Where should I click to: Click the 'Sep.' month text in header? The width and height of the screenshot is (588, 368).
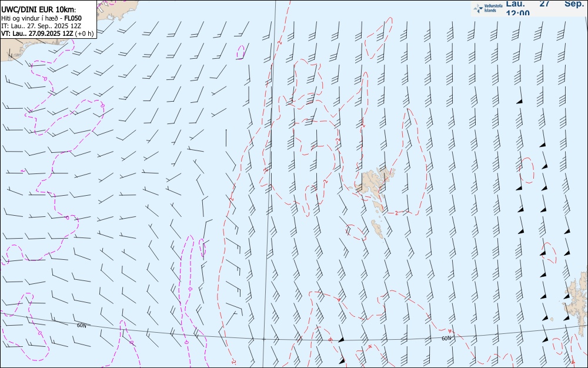(x=574, y=4)
